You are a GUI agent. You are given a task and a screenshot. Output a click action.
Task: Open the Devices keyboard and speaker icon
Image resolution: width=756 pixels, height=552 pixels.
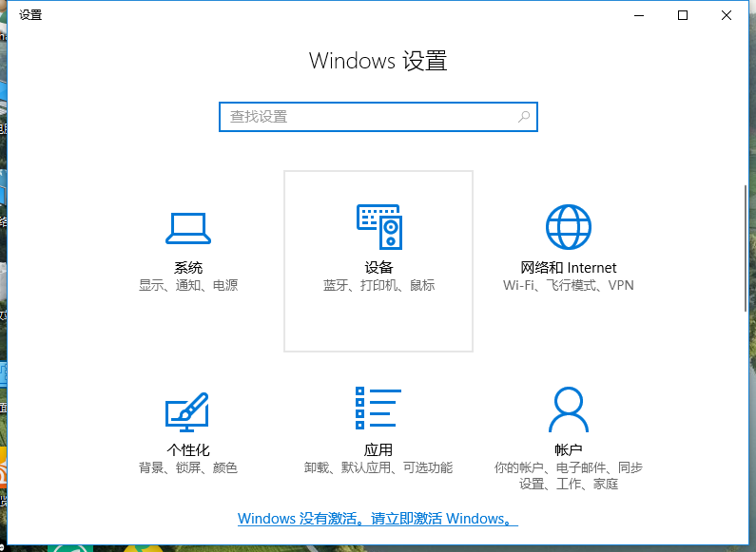pyautogui.click(x=378, y=228)
